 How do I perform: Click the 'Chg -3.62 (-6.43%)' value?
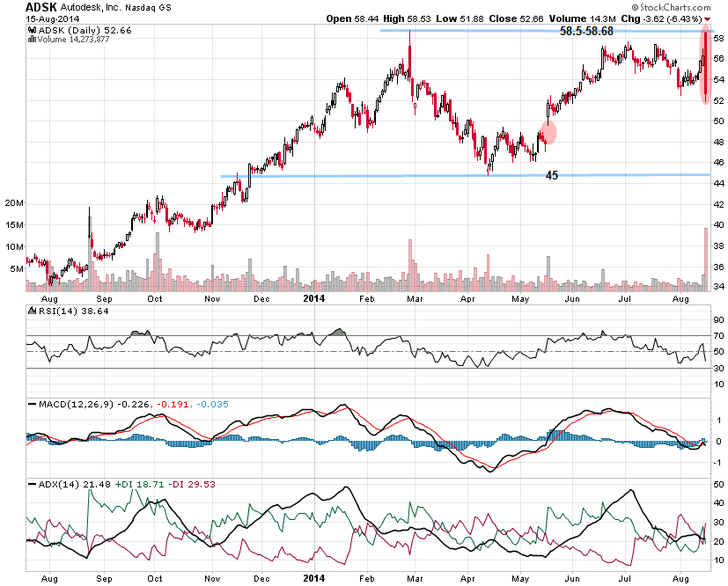[662, 19]
